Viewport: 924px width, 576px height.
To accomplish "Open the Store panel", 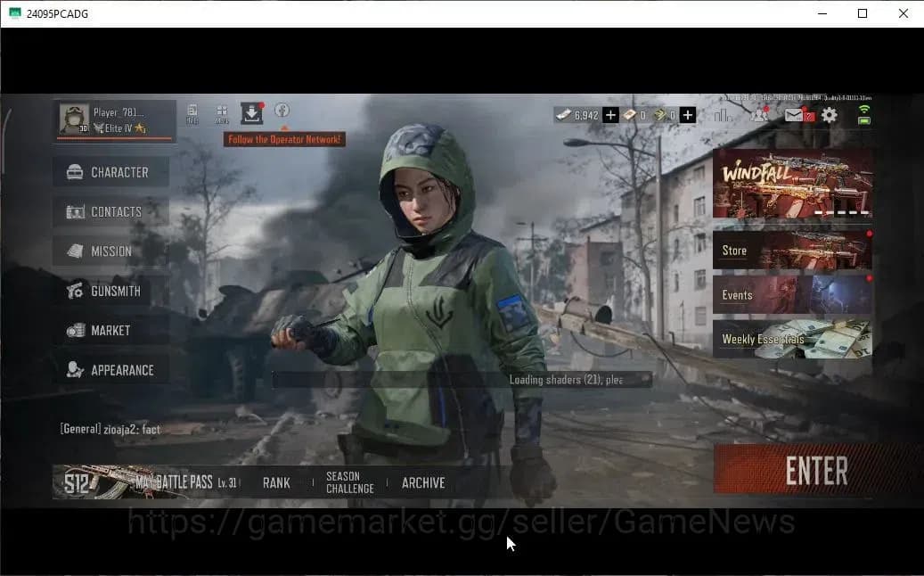I will click(793, 250).
